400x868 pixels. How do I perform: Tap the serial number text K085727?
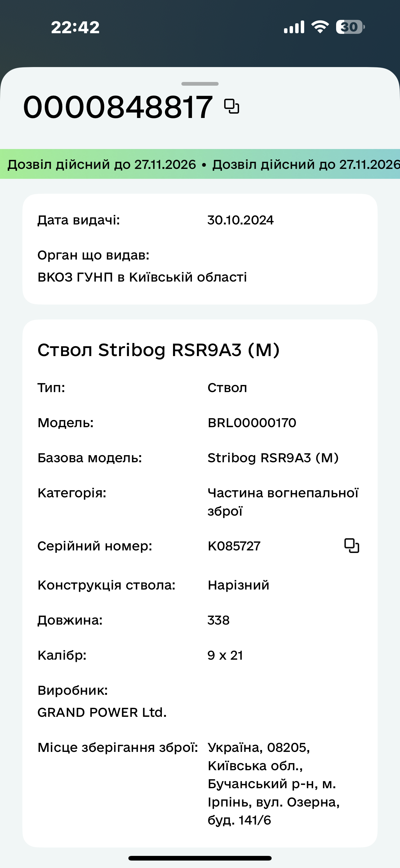click(234, 546)
